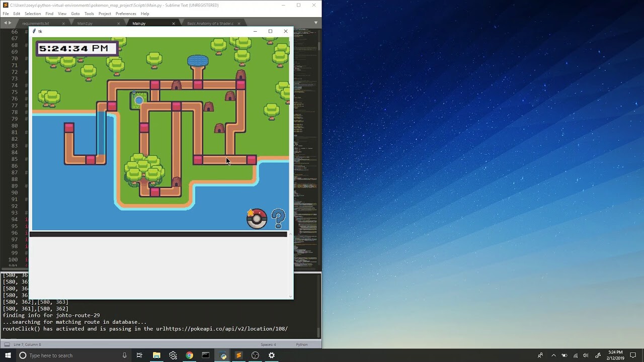Switch to the Main2.py tab
The image size is (644, 362).
click(x=86, y=23)
